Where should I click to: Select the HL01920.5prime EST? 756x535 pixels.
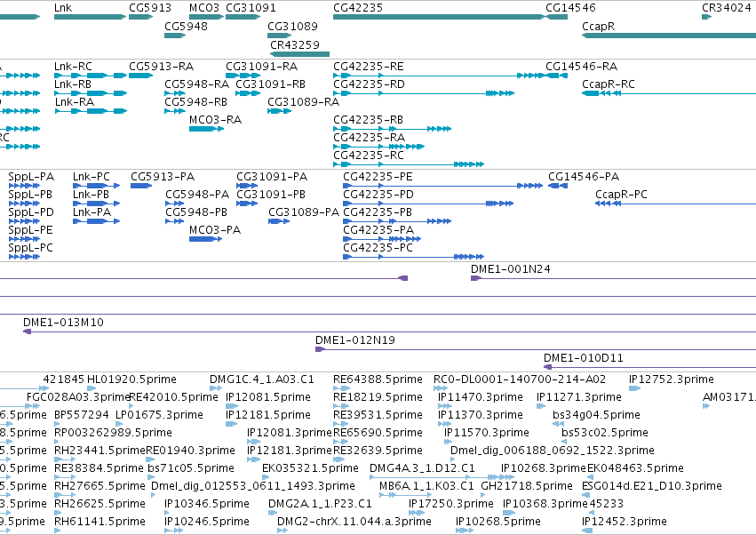[x=92, y=387]
